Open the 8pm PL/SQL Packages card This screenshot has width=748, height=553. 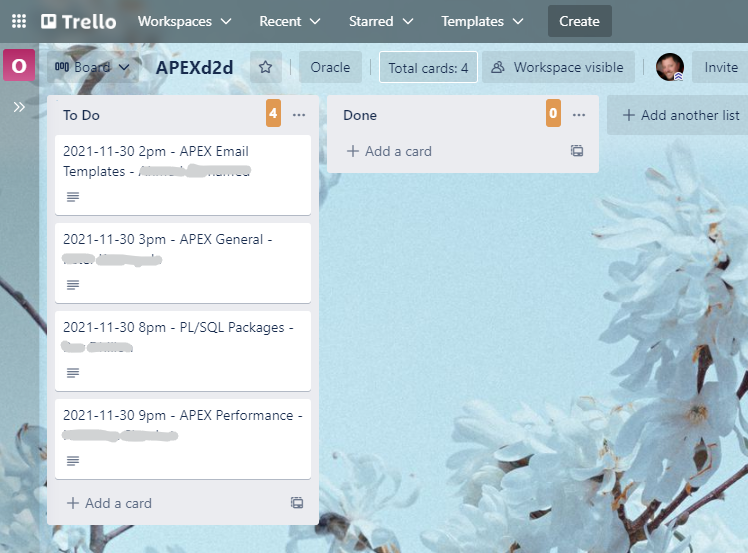coord(183,351)
